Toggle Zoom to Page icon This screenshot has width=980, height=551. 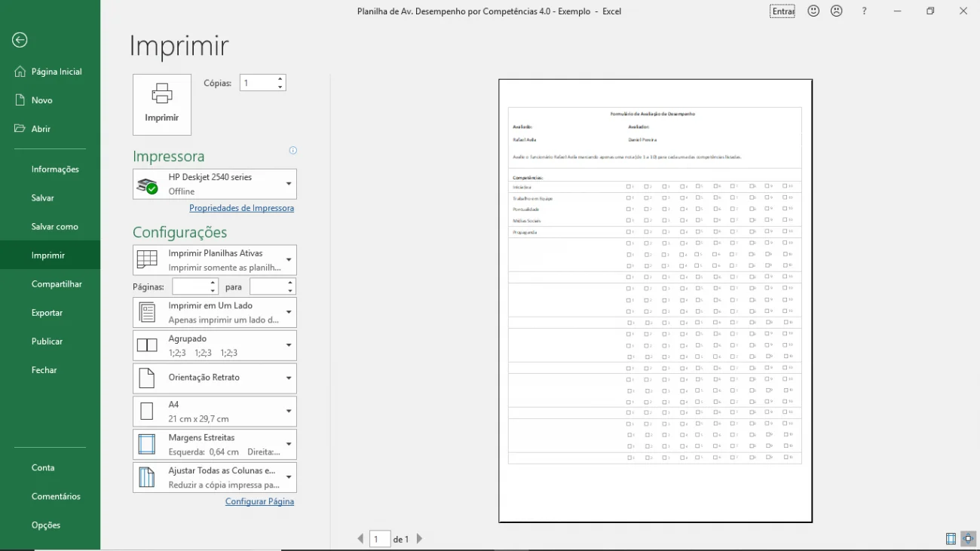(x=969, y=539)
